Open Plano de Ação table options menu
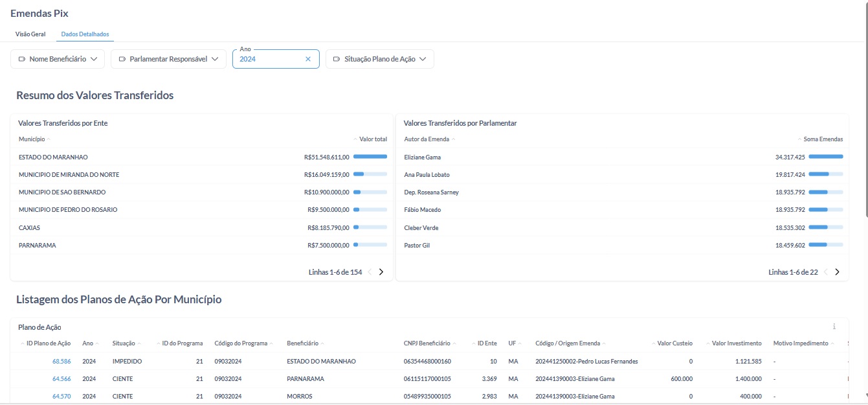 coord(834,327)
